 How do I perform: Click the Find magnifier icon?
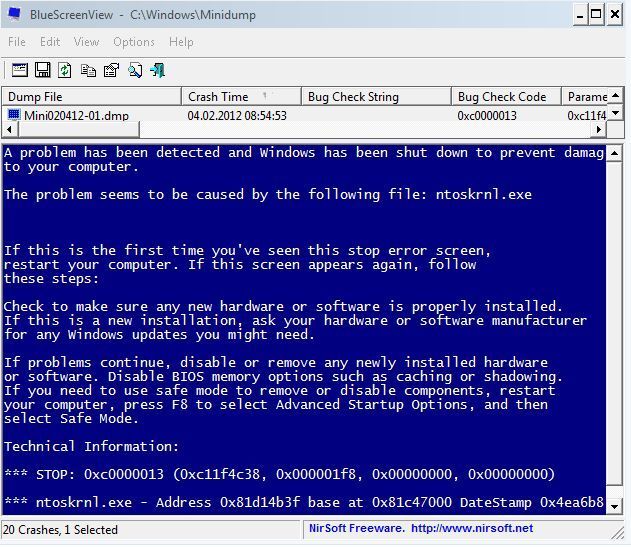tap(134, 70)
